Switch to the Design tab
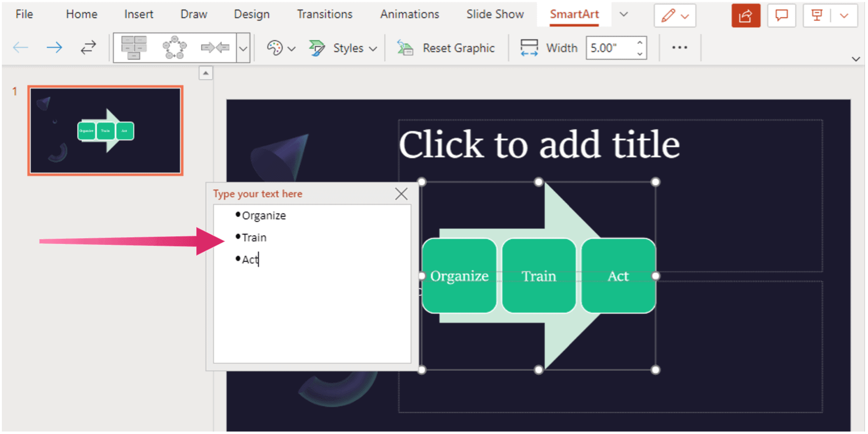Viewport: 868px width, 434px height. (x=251, y=14)
